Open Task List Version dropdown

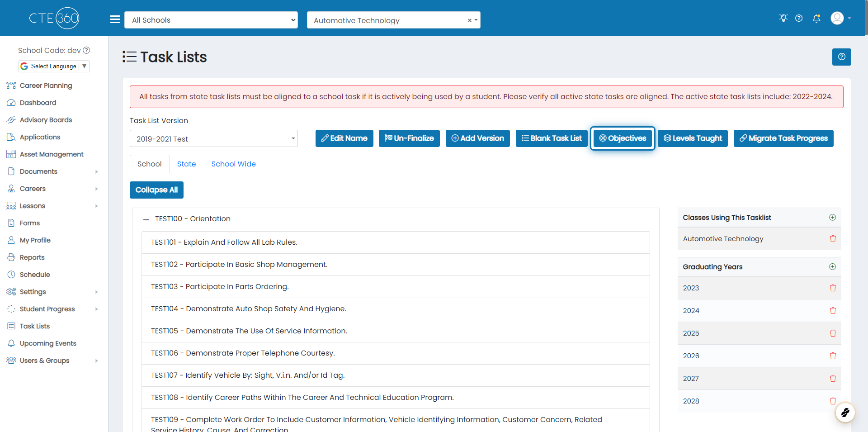tap(213, 139)
